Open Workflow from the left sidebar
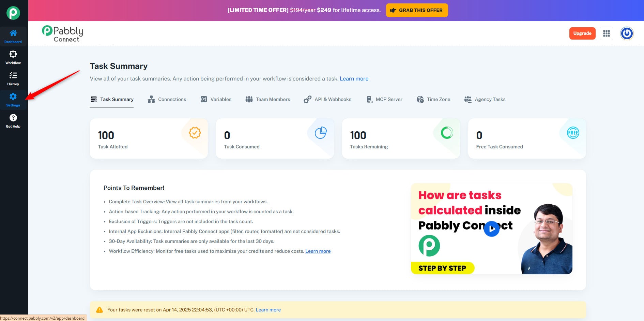This screenshot has height=321, width=644. [13, 57]
